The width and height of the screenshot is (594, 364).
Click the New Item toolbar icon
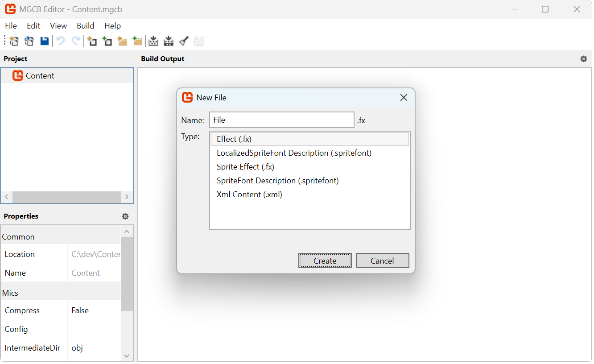click(92, 41)
